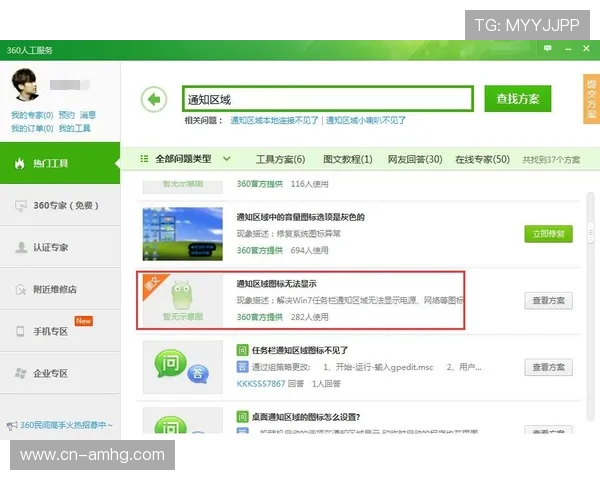
Task: Open 消息 link under the avatar
Action: tap(88, 115)
